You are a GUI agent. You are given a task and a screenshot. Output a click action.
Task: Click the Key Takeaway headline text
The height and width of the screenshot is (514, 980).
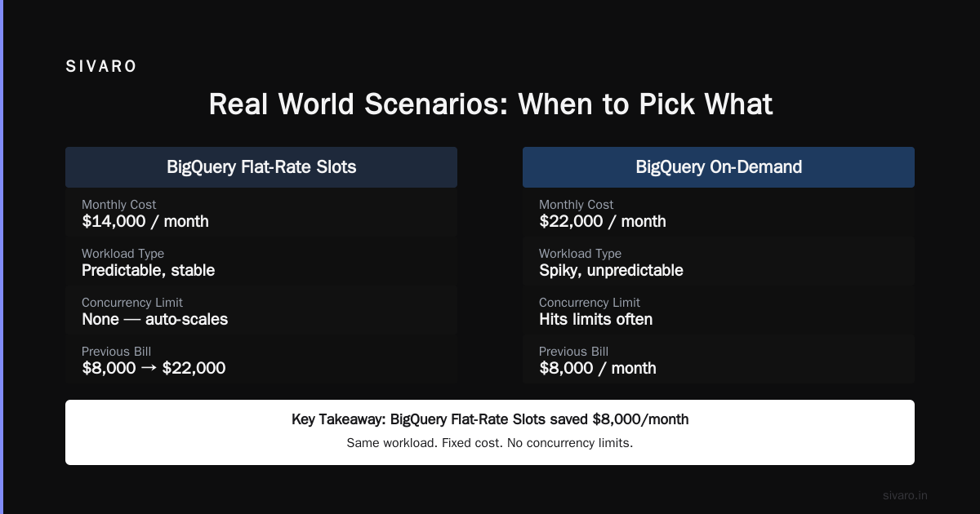[x=490, y=419]
